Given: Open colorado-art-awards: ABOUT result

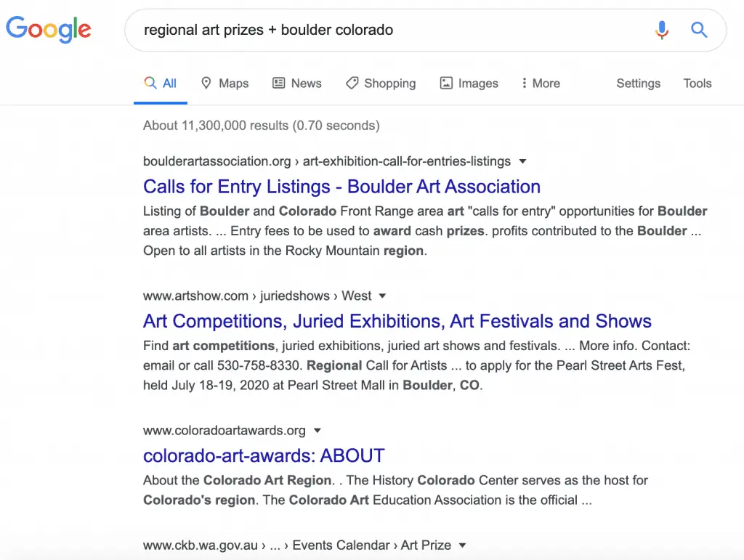Looking at the screenshot, I should 264,455.
